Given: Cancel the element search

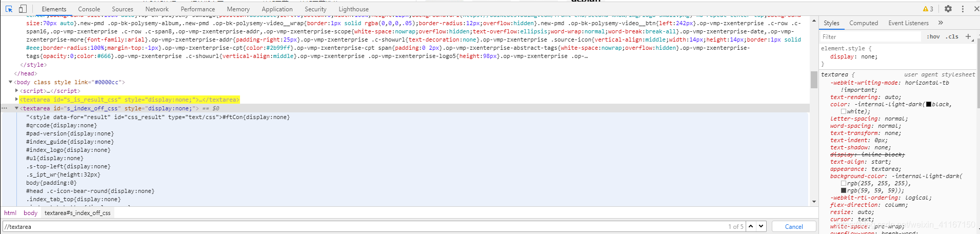Looking at the screenshot, I should tap(794, 226).
